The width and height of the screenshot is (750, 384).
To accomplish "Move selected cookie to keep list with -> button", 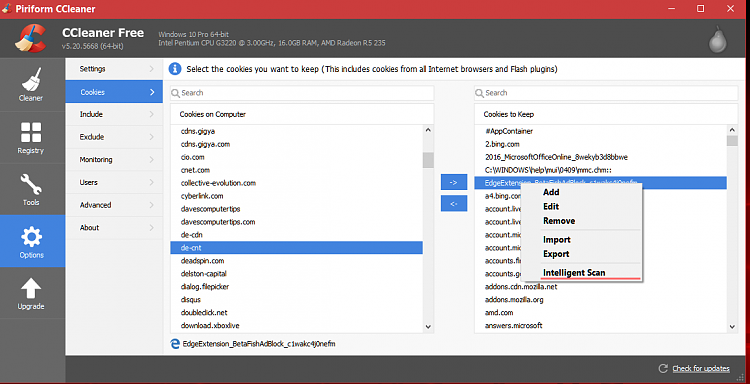I will (x=454, y=182).
